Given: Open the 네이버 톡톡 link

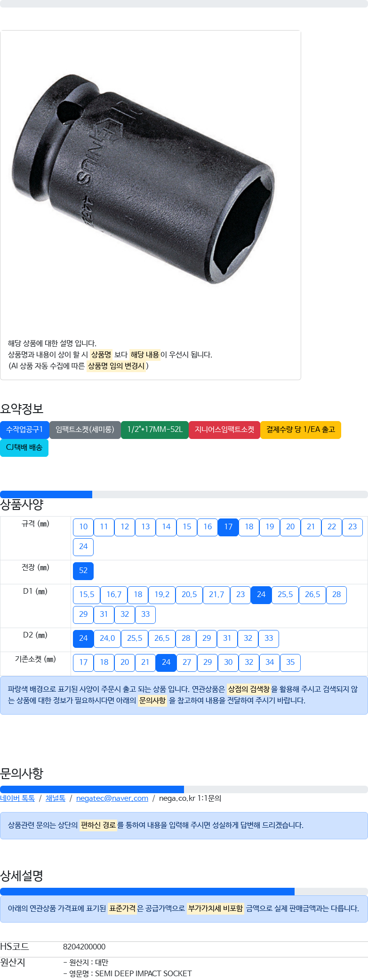Looking at the screenshot, I should click(x=17, y=798).
